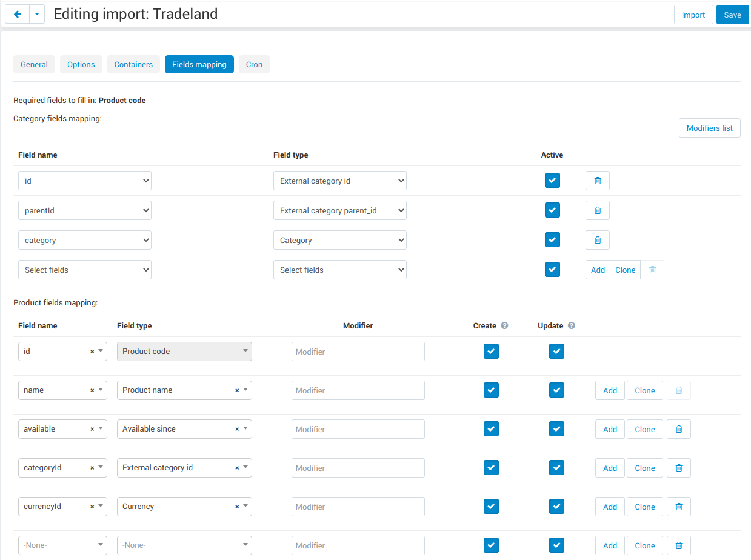Toggle Active checkbox for category row

pyautogui.click(x=552, y=240)
